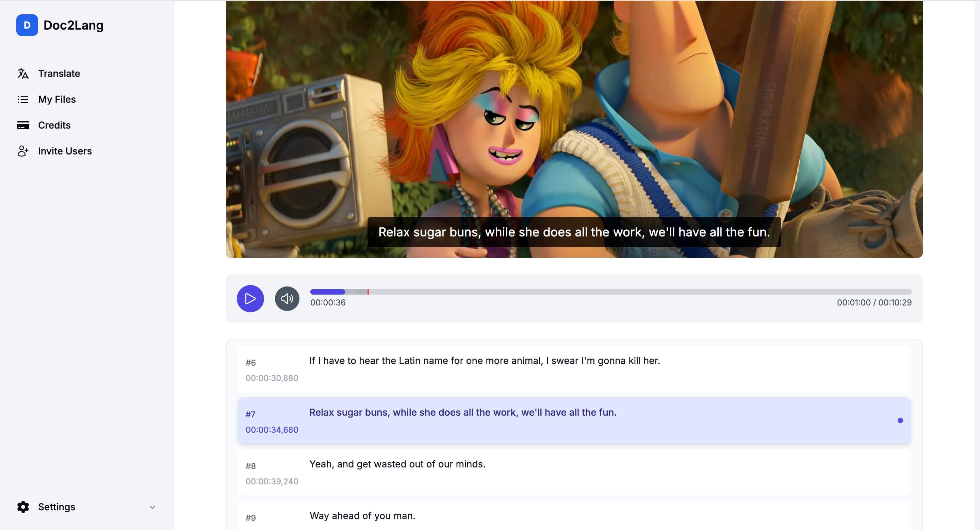This screenshot has height=530, width=980.
Task: Open the Translate sidebar icon
Action: (23, 73)
